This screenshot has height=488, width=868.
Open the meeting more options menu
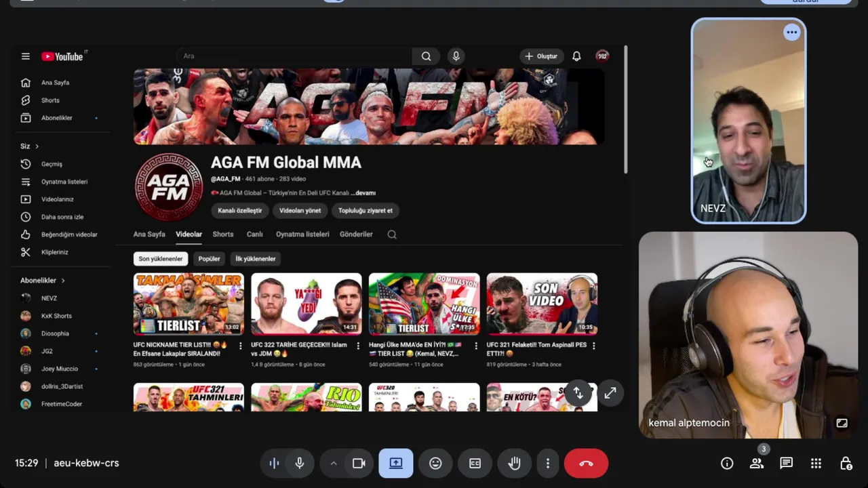coord(548,463)
